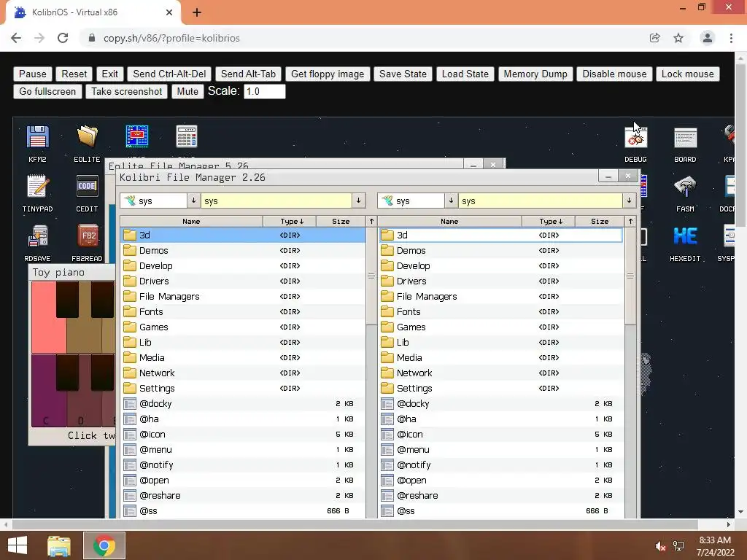Click the left panel vertical scrollbar thumb

tap(371, 276)
